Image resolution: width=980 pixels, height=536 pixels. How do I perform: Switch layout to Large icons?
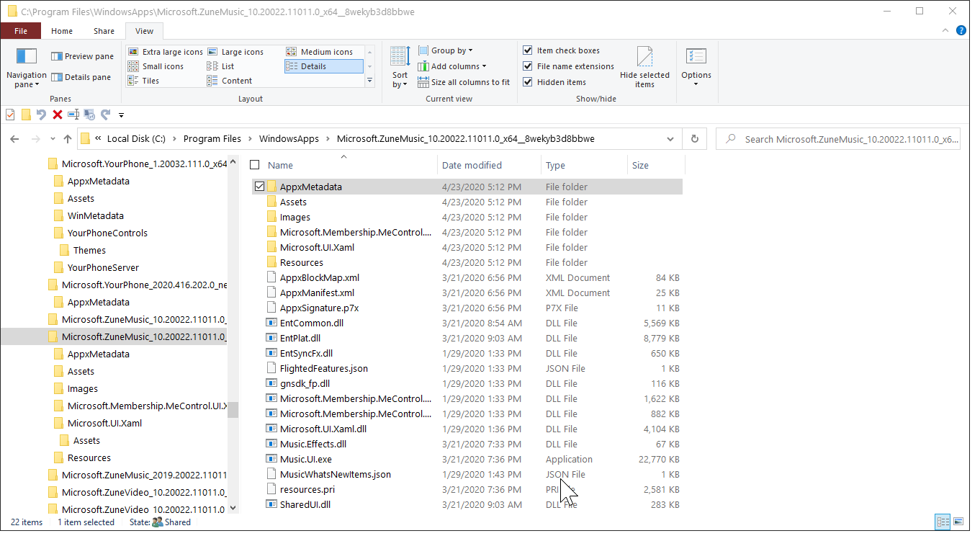tap(235, 52)
